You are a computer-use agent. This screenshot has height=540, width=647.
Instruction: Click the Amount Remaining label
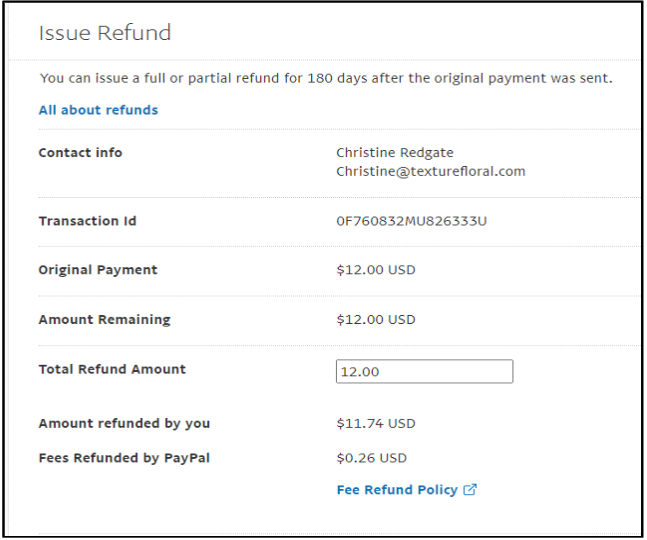coord(104,320)
